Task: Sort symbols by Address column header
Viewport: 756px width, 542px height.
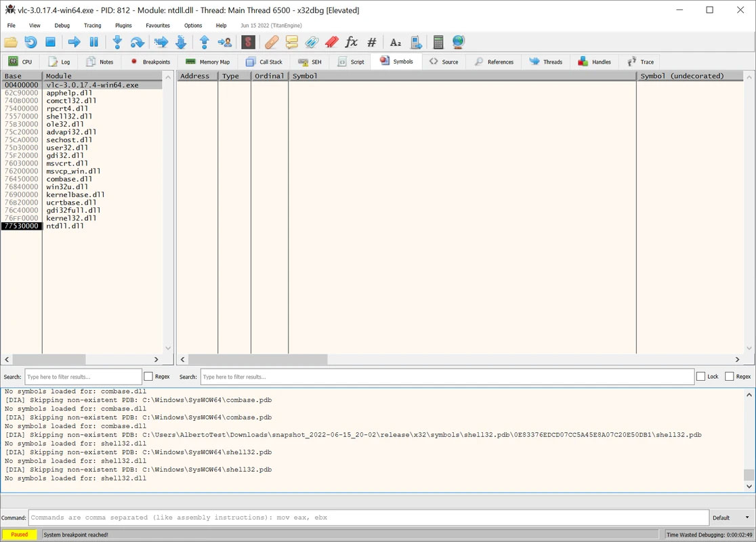Action: point(196,76)
